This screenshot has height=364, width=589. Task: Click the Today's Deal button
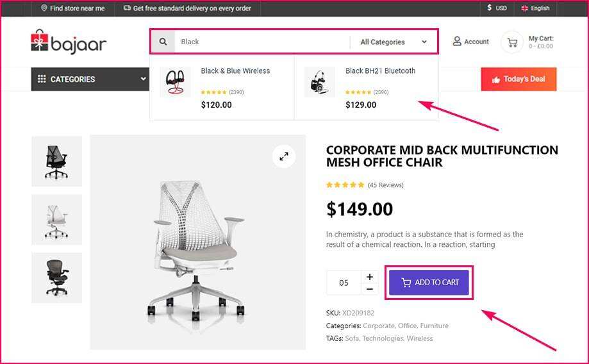coord(518,79)
